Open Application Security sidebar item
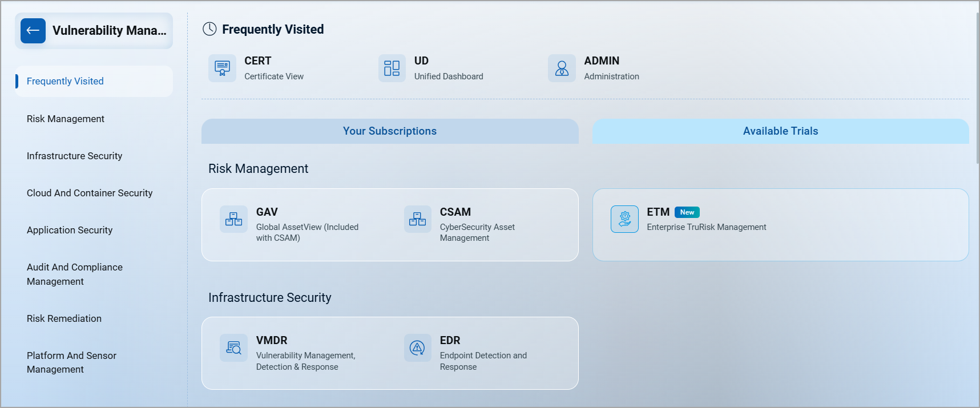The image size is (980, 408). (70, 230)
